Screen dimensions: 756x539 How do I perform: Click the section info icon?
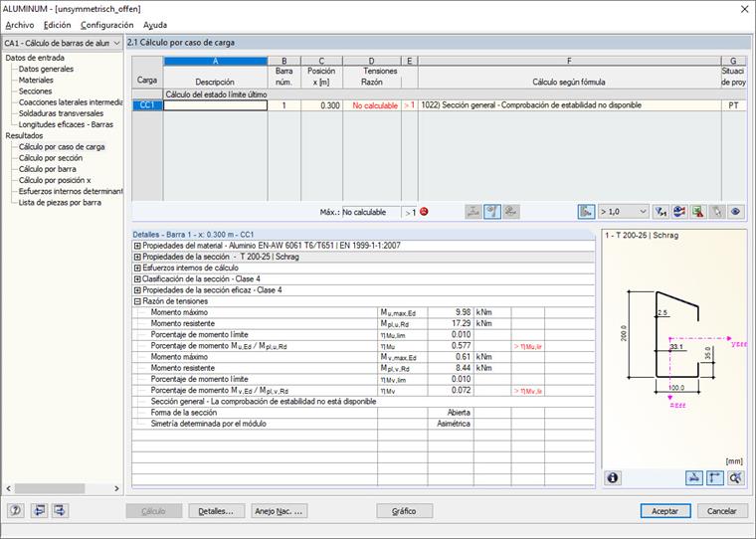tap(613, 477)
